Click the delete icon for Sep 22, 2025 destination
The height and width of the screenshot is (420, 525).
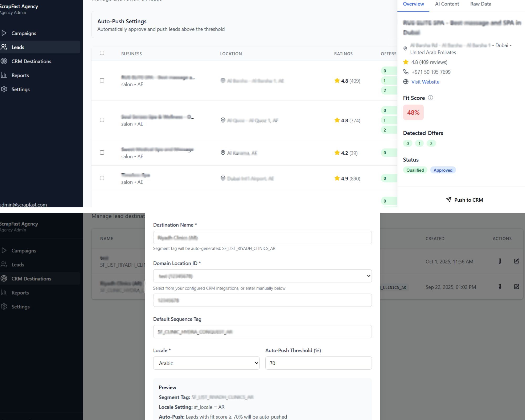tap(500, 287)
